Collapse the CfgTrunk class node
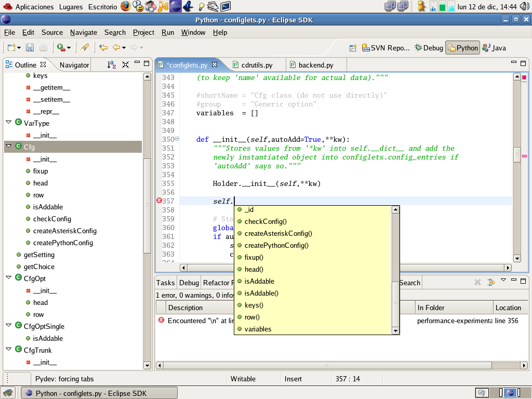 [9, 349]
